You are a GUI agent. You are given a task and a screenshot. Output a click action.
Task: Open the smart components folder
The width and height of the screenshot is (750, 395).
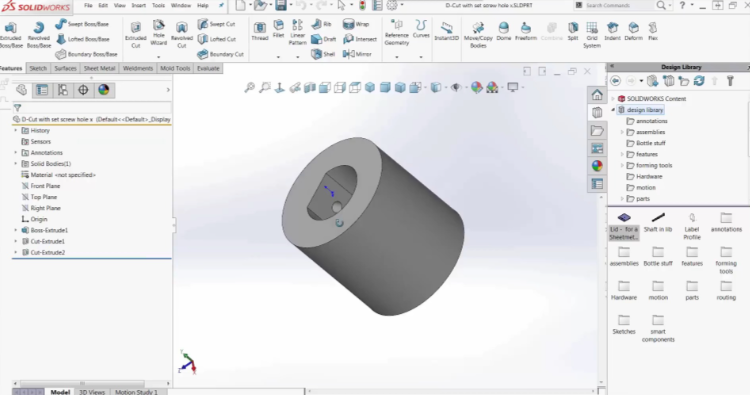pyautogui.click(x=658, y=328)
